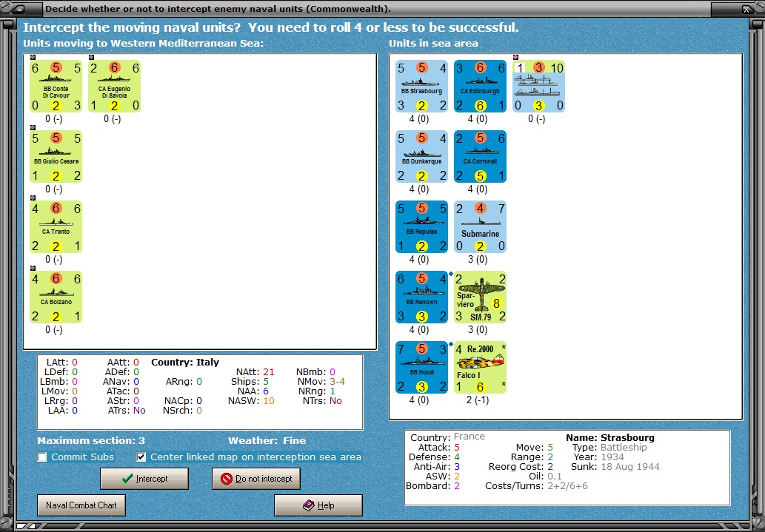Select the BB Conte Di Cavour unit counter
This screenshot has width=765, height=532.
pos(56,87)
